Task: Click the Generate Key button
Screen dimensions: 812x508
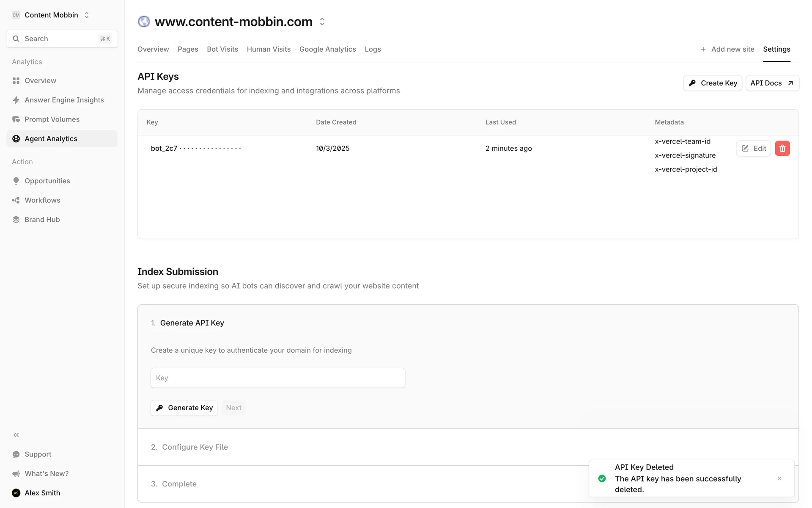Action: (x=184, y=408)
